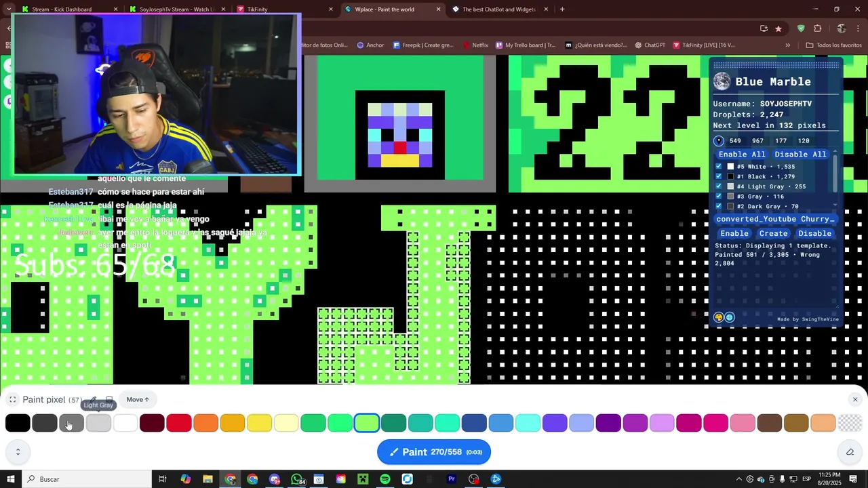The image size is (868, 488).
Task: Click the Enable template button
Action: (x=734, y=233)
